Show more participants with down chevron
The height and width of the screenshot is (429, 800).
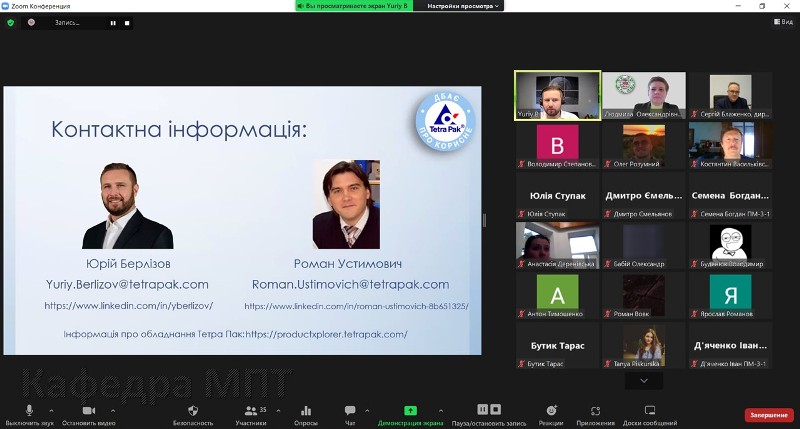point(644,381)
